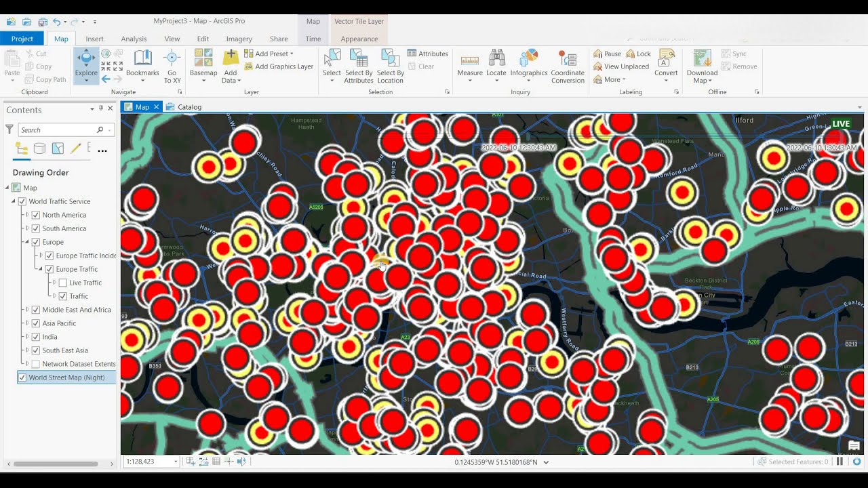868x488 pixels.
Task: List layers by selection
Action: 58,149
